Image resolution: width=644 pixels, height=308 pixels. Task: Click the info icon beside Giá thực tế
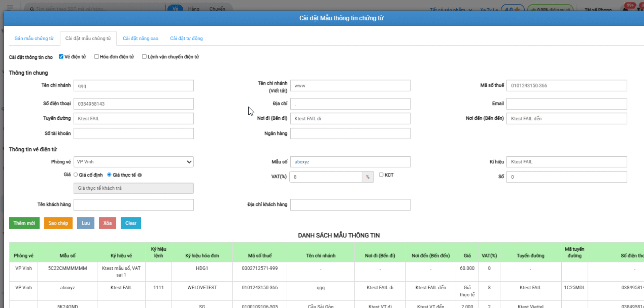pyautogui.click(x=140, y=175)
